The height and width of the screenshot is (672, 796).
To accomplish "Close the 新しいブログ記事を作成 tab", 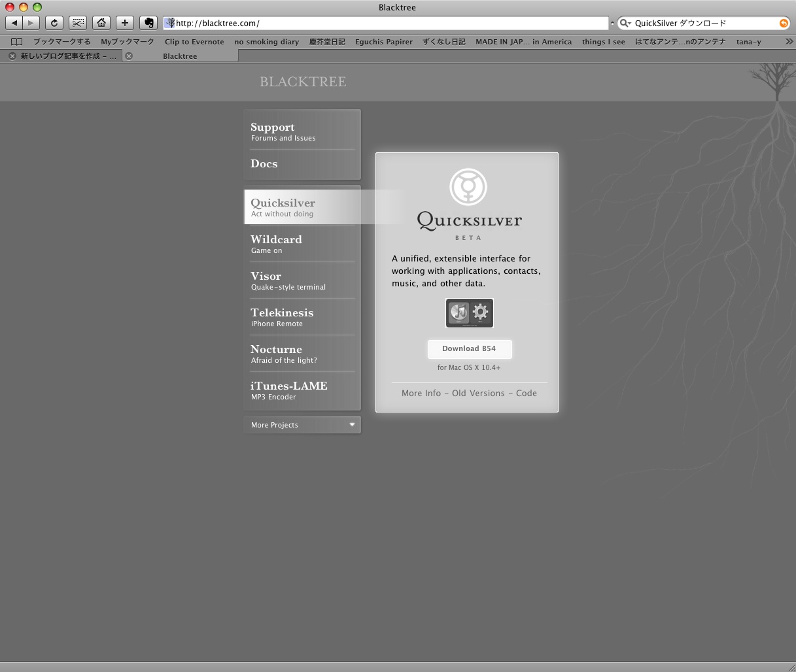I will click(12, 56).
